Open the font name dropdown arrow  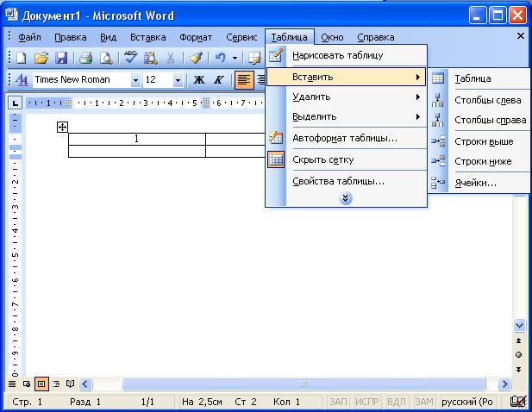(135, 80)
